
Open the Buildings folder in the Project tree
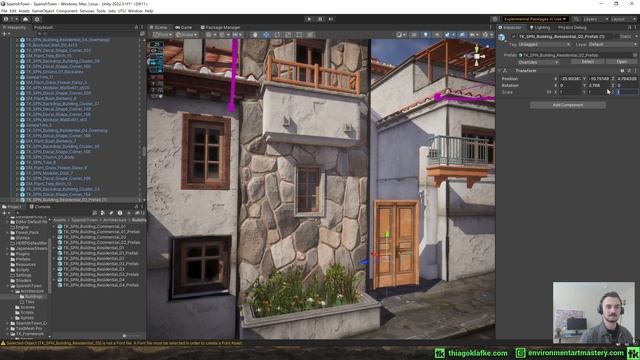33,296
